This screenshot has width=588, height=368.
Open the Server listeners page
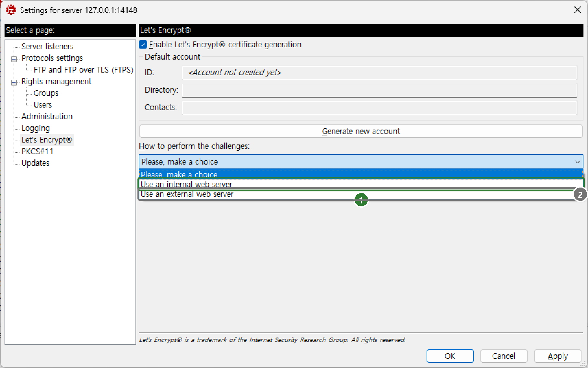click(x=47, y=46)
